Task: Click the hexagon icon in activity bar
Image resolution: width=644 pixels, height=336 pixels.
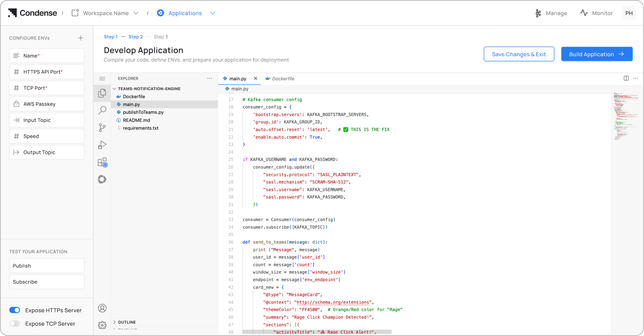Action: coord(102,179)
